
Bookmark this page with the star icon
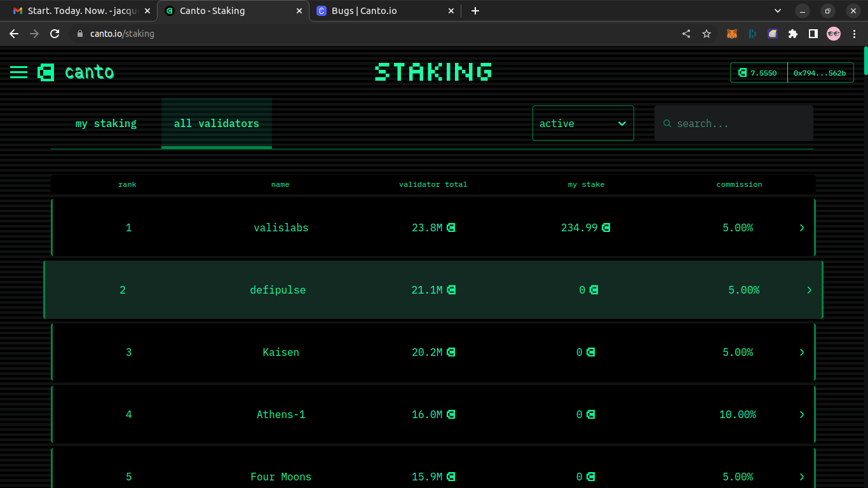tap(707, 34)
